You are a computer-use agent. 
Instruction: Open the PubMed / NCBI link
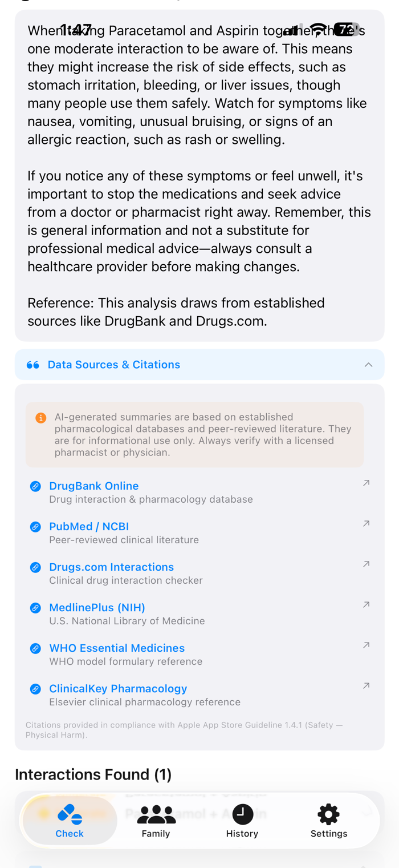[89, 526]
